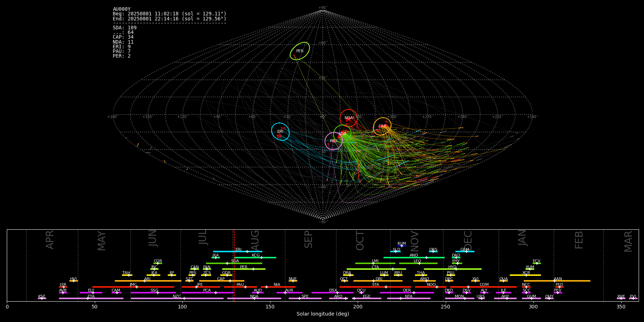Click the ORI shower bar in timeline
The height and width of the screenshot is (322, 644).
(x=378, y=281)
